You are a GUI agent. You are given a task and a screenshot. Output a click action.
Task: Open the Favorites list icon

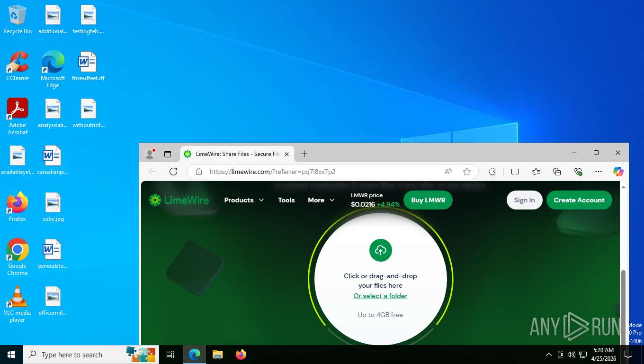[536, 172]
